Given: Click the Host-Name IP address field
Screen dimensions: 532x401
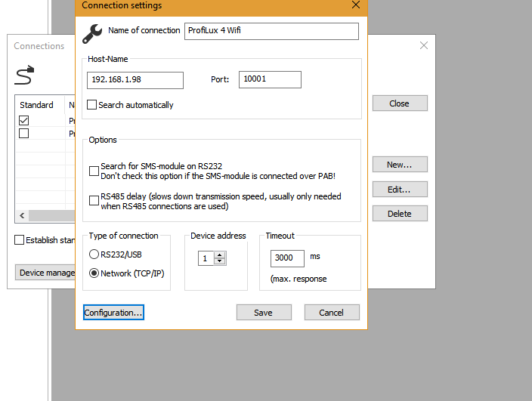Looking at the screenshot, I should (x=135, y=80).
